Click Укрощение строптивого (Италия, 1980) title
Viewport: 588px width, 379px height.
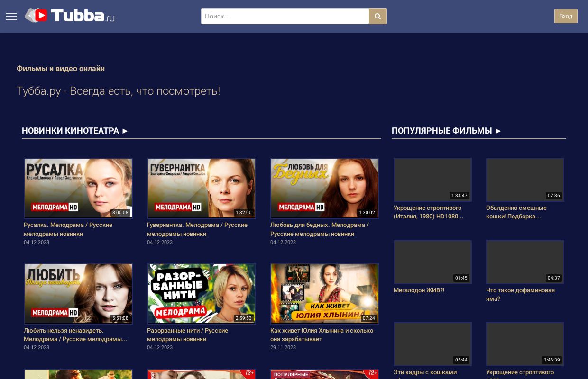coord(428,212)
